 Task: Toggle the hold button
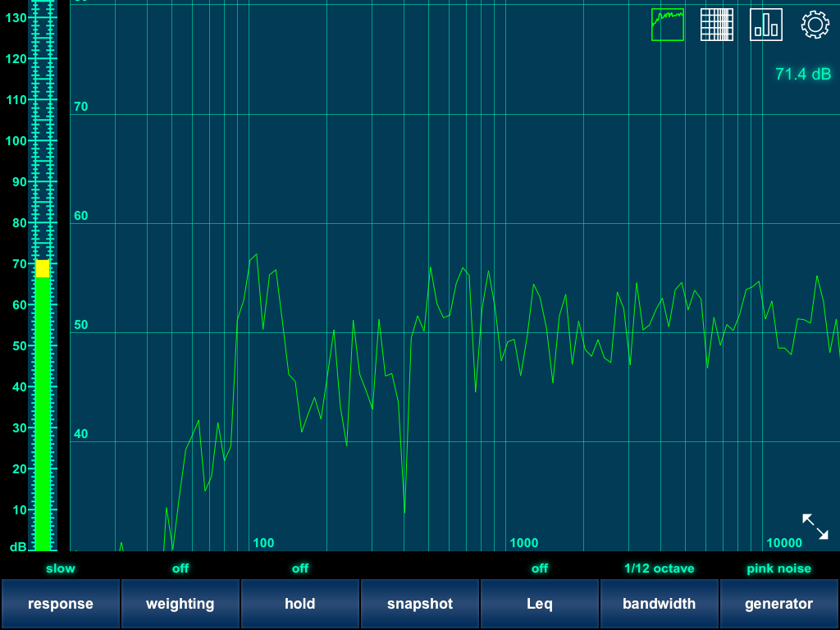coord(299,604)
